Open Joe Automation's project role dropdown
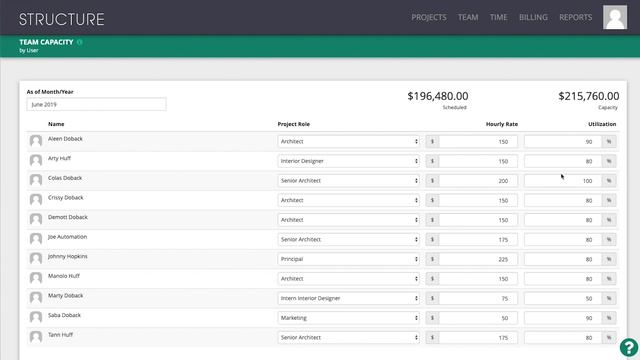 click(x=349, y=240)
